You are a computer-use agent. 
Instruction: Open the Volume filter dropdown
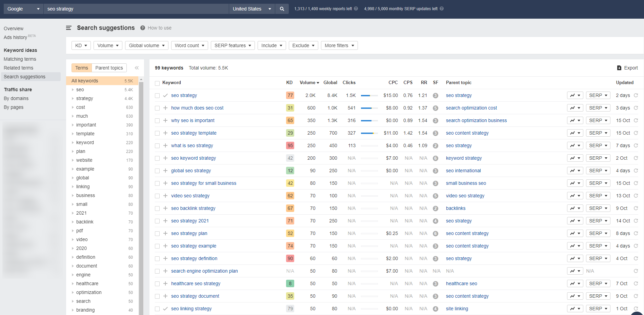pyautogui.click(x=108, y=45)
